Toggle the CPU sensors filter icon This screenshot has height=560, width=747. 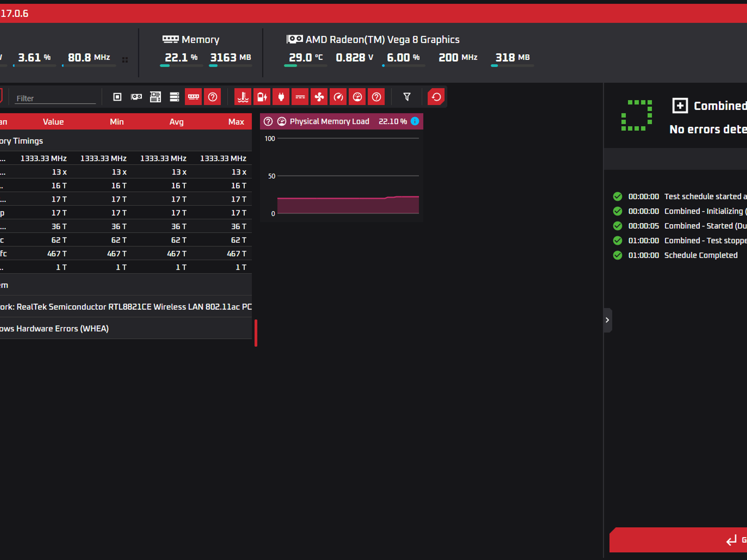(x=117, y=97)
